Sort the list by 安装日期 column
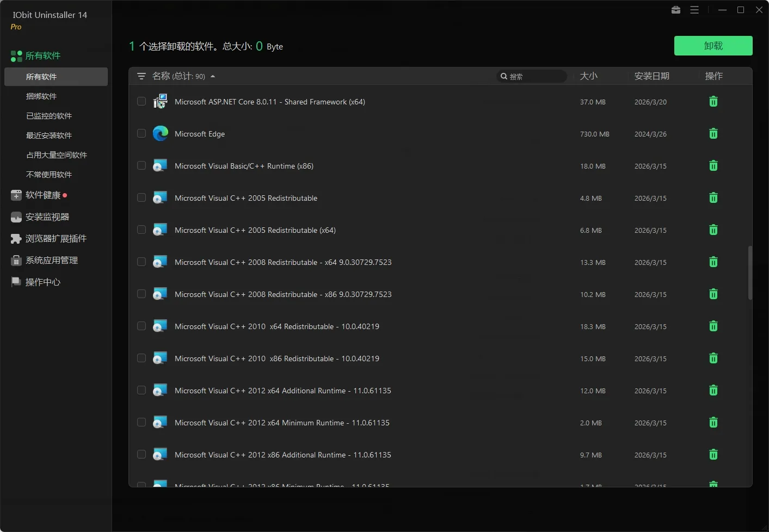The height and width of the screenshot is (532, 769). [x=651, y=76]
